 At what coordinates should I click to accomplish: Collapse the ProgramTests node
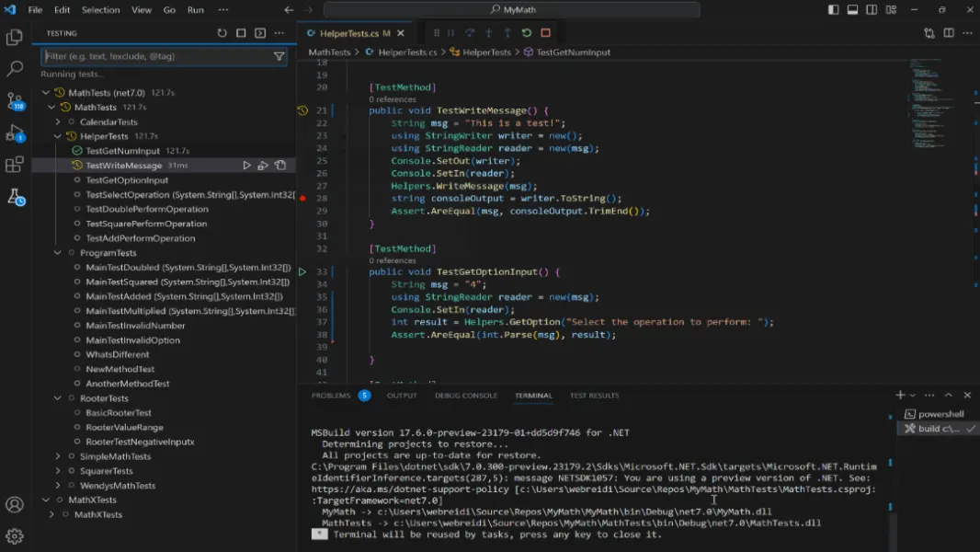(58, 253)
